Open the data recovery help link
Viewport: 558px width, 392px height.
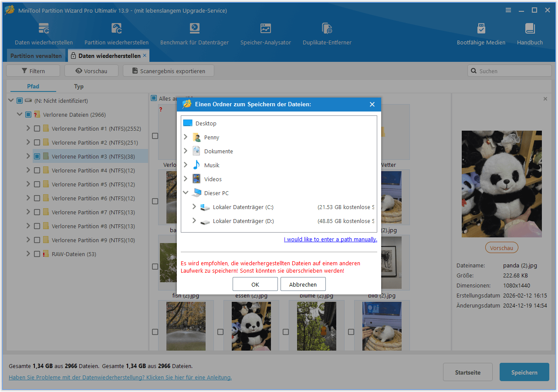pos(120,377)
